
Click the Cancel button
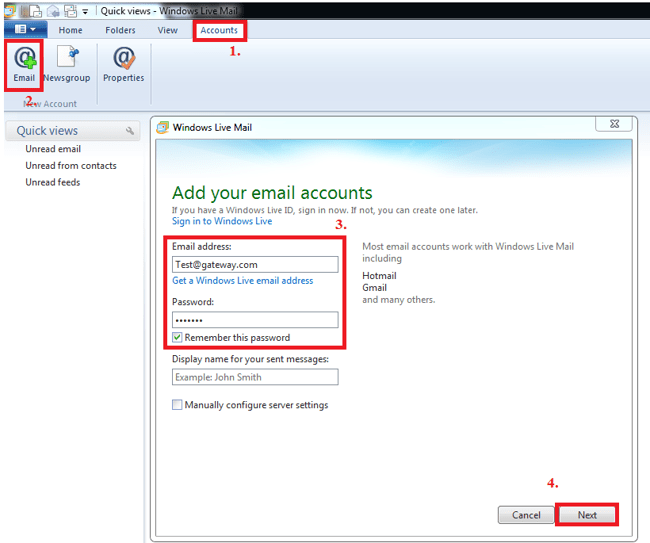[x=526, y=515]
